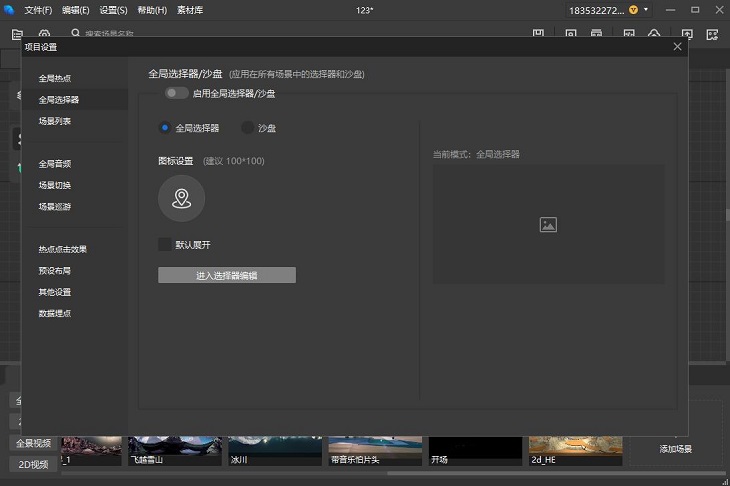
Task: Select the 冰川 scene thumbnail
Action: coord(275,450)
